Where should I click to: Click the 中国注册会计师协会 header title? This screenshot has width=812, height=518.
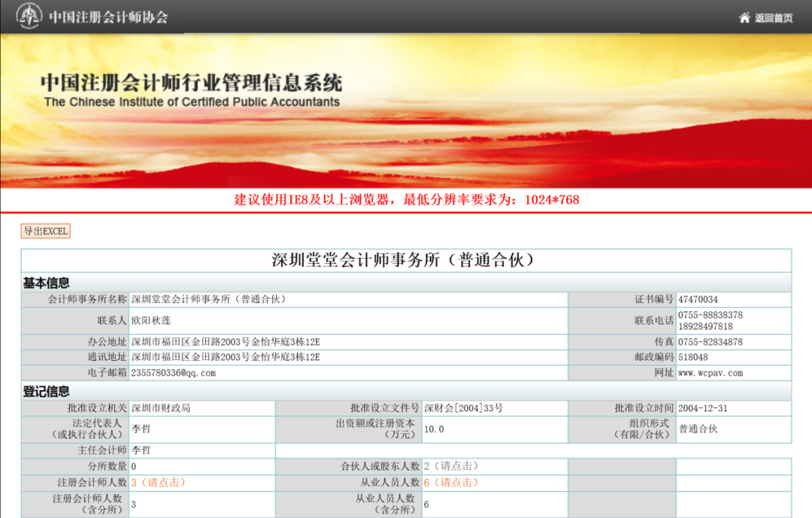pyautogui.click(x=109, y=17)
